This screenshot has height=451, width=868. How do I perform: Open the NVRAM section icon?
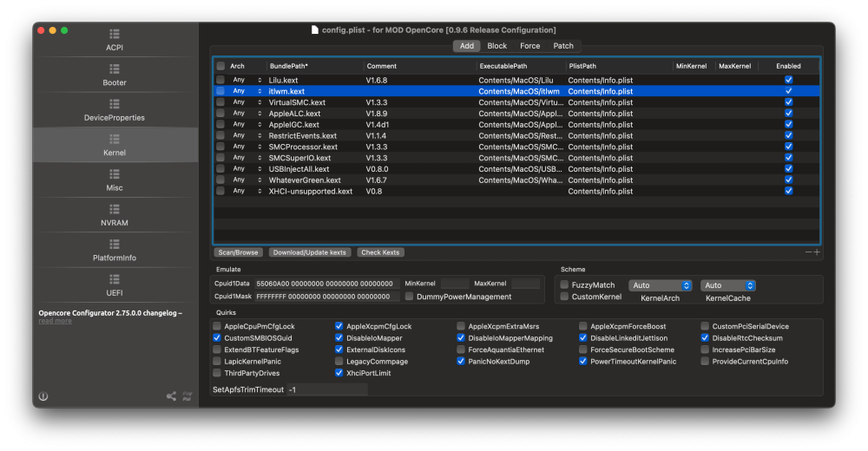(x=115, y=209)
